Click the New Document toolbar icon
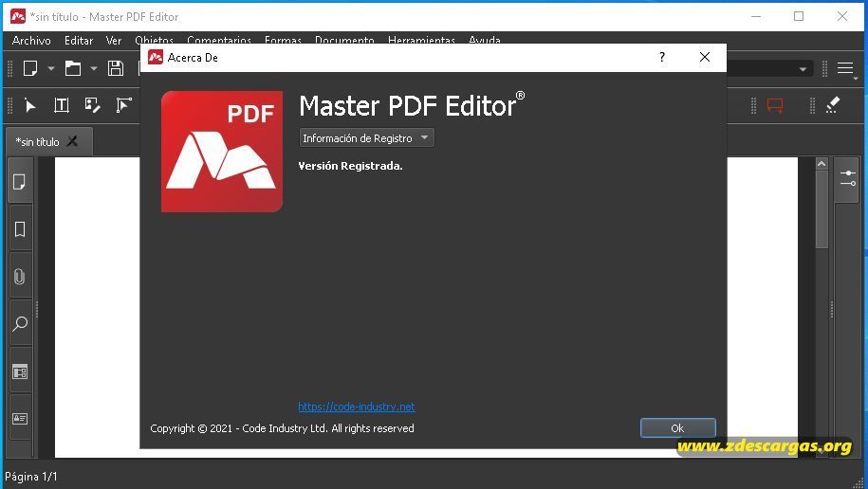The image size is (868, 489). pyautogui.click(x=30, y=68)
